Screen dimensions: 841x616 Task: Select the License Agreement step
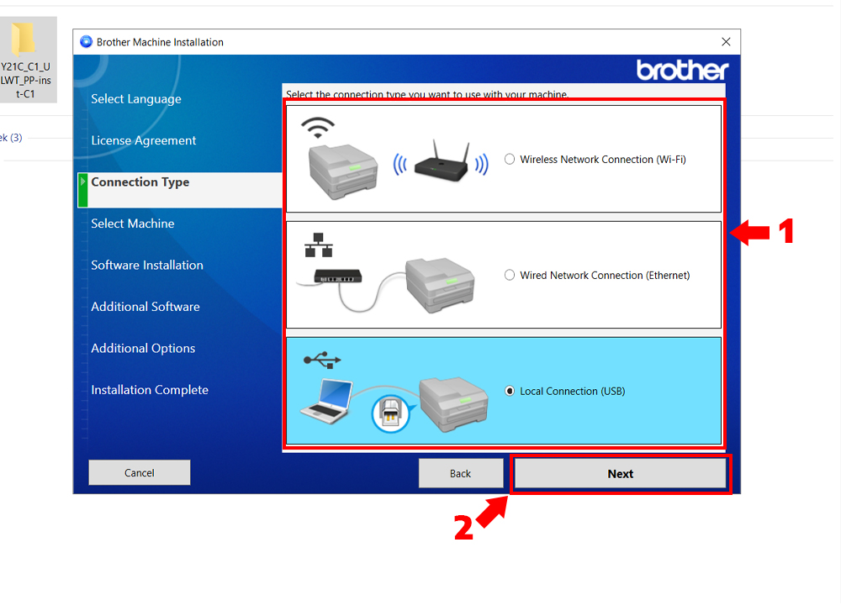(x=144, y=140)
